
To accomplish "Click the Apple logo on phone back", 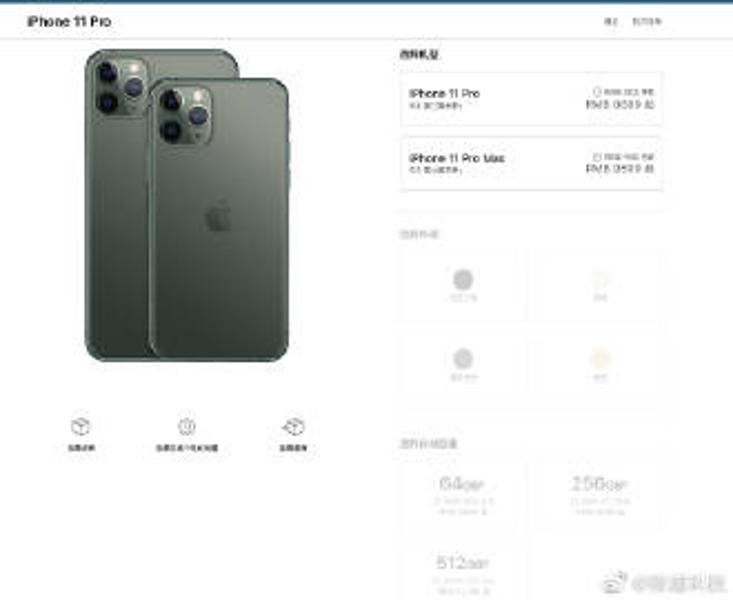I will coord(218,215).
